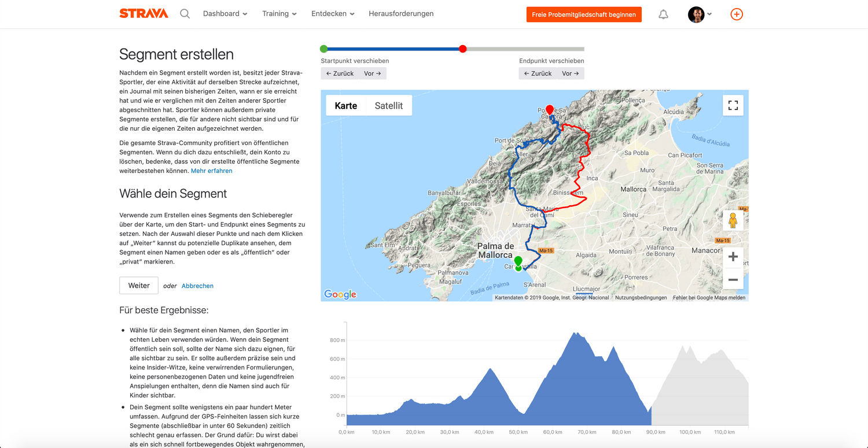Click Fehler bei Google Maps melden
Screen dimensions: 868x448
709,298
